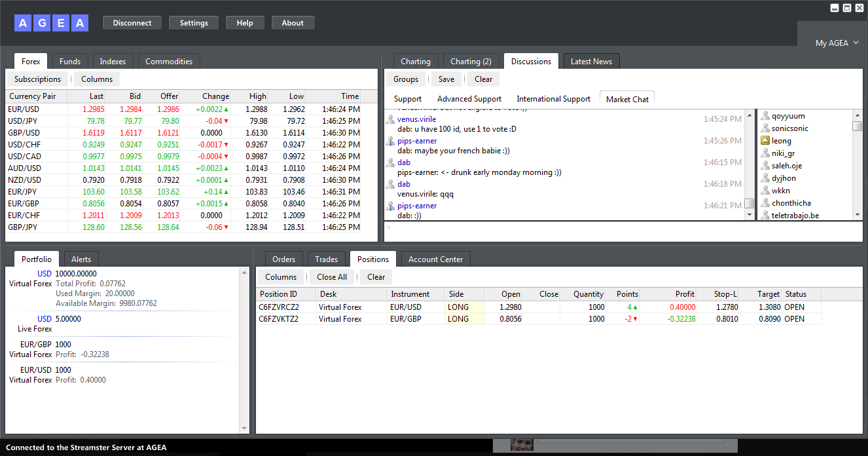Click the Profit column header in Positions

pyautogui.click(x=668, y=294)
